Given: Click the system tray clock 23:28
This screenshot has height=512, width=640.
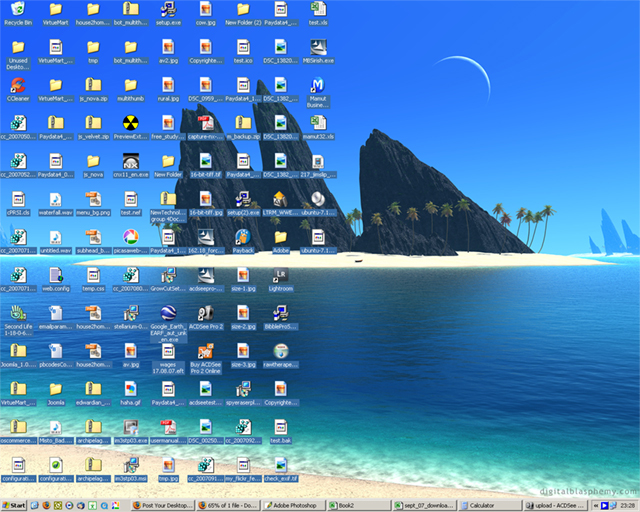Looking at the screenshot, I should click(x=628, y=505).
